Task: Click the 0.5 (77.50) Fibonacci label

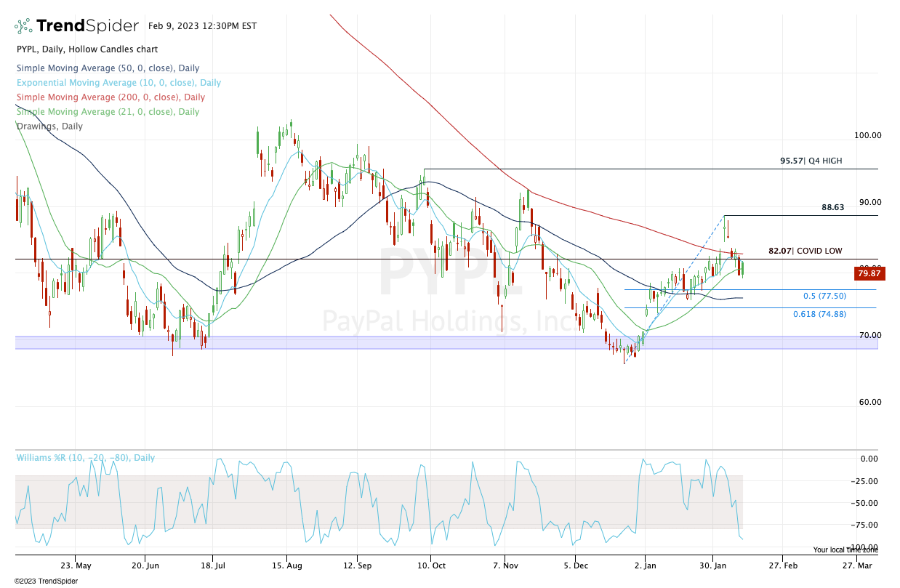Action: [824, 296]
